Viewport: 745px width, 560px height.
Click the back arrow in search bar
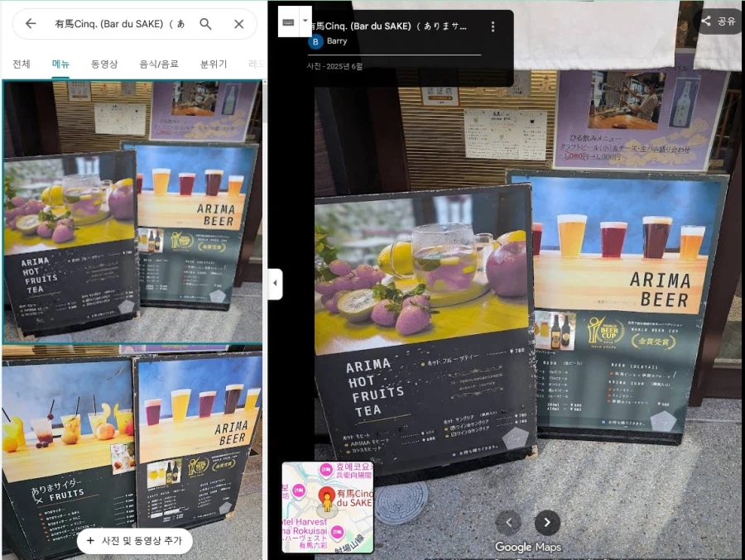click(31, 24)
